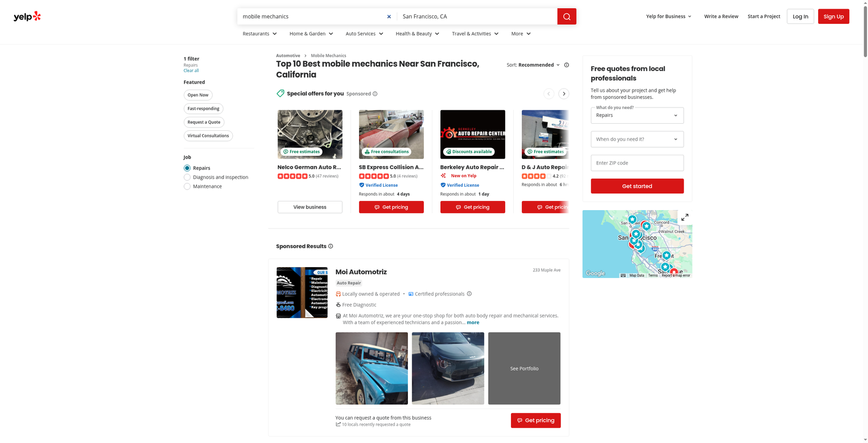Expand the Health & Beauty menu
The image size is (868, 443).
[x=418, y=34]
